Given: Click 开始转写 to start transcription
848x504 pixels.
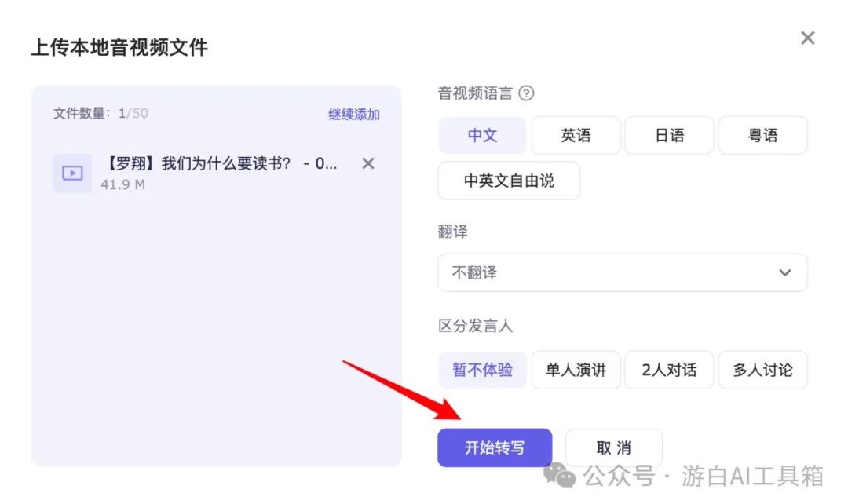Looking at the screenshot, I should [494, 447].
